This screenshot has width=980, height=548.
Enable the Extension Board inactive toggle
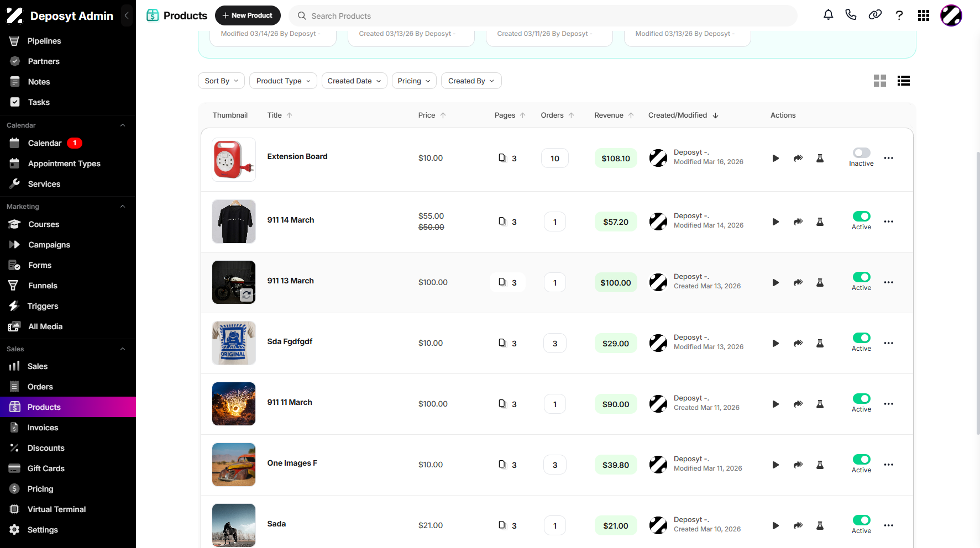(862, 152)
